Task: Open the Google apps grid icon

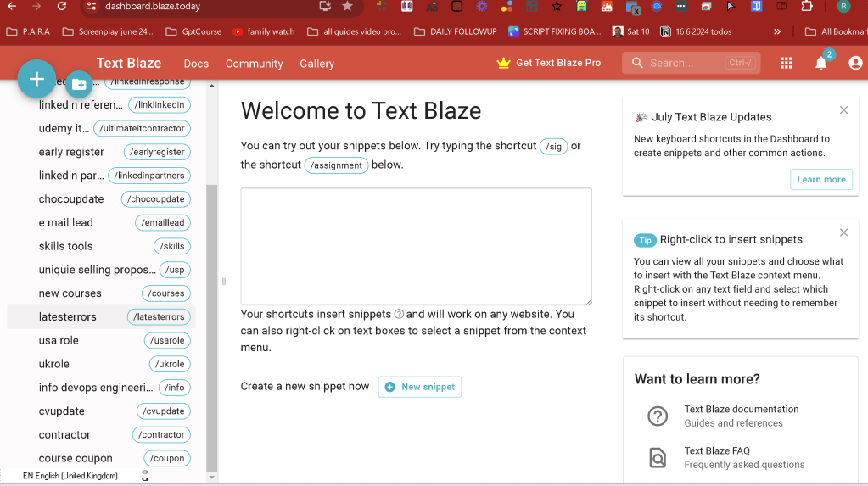Action: (x=786, y=63)
